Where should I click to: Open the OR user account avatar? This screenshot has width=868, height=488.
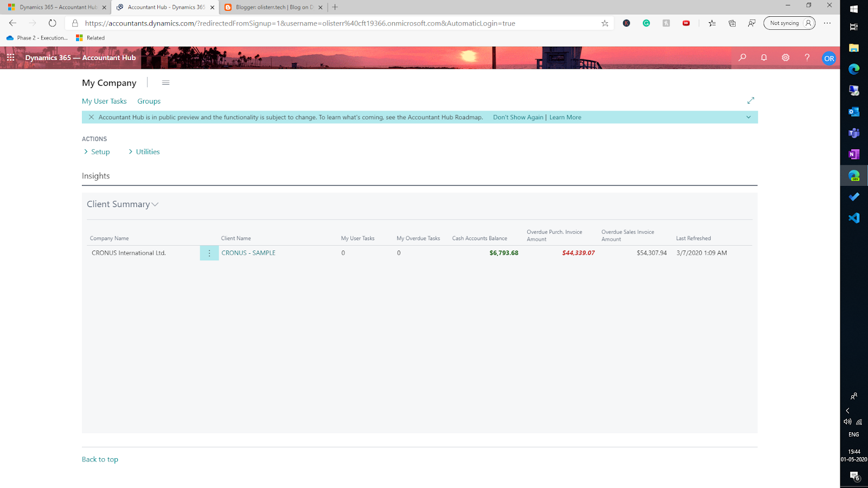click(829, 59)
